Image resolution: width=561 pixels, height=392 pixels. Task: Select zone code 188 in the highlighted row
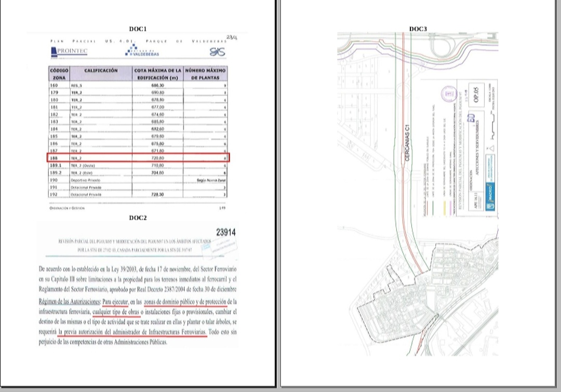pos(54,158)
